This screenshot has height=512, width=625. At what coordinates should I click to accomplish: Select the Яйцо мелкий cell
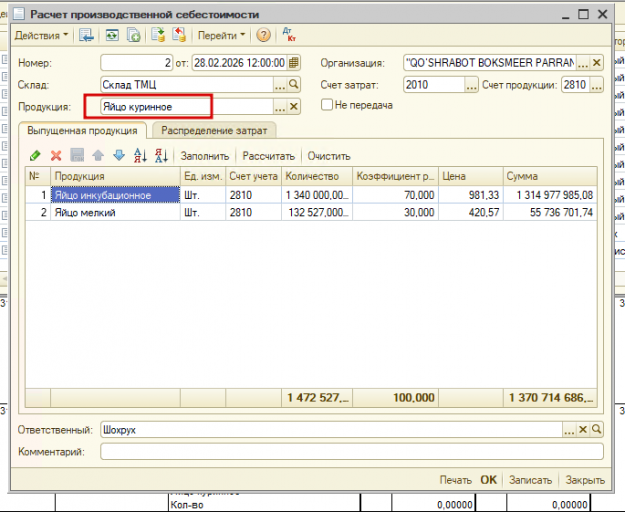(115, 212)
